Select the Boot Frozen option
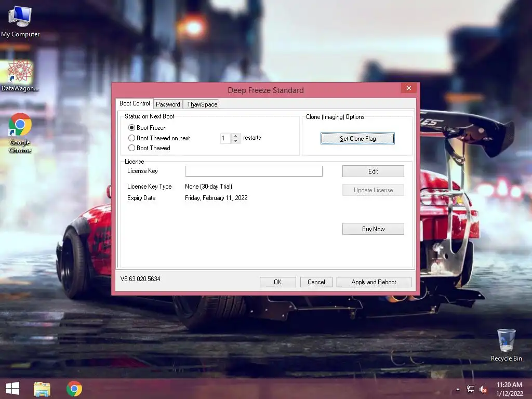This screenshot has height=399, width=532. [x=147, y=128]
